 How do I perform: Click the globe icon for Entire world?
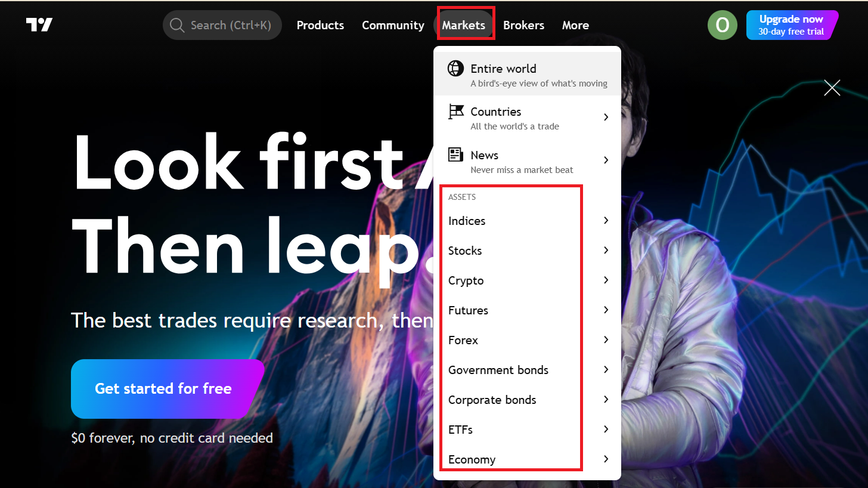(455, 69)
